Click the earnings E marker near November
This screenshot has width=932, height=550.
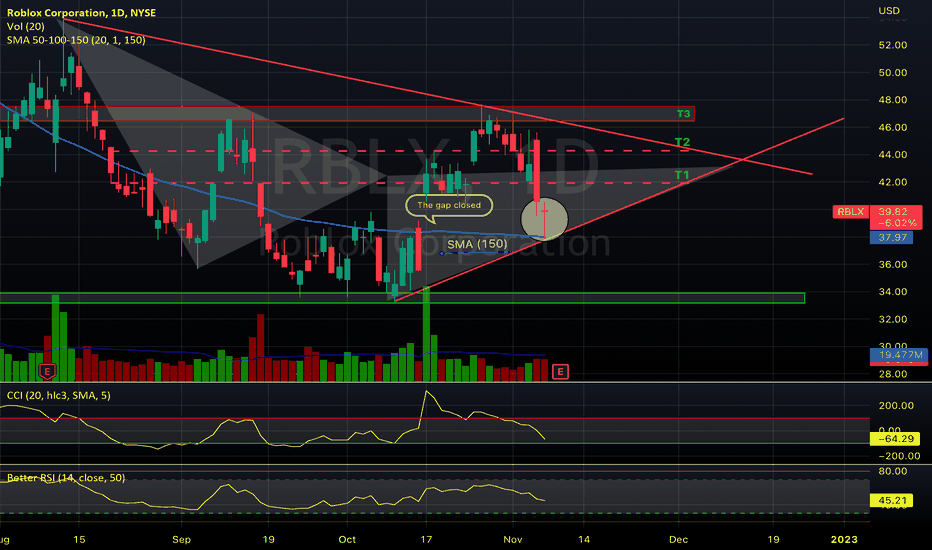pyautogui.click(x=560, y=372)
